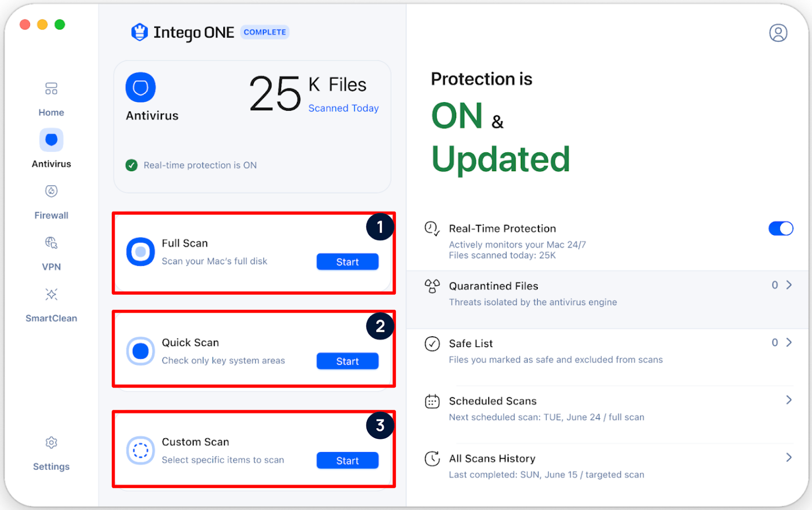The width and height of the screenshot is (812, 510).
Task: Click 'Next scheduled scan: TUE, June 24' text
Action: (525, 417)
